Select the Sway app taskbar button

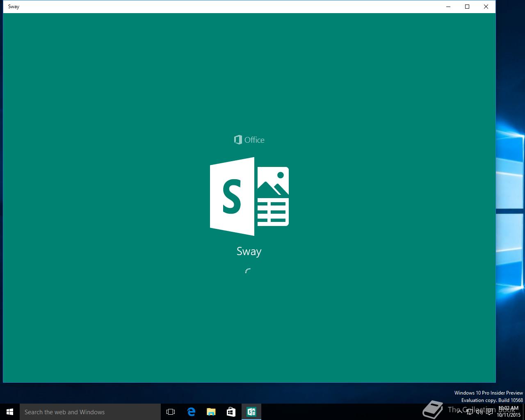click(251, 412)
